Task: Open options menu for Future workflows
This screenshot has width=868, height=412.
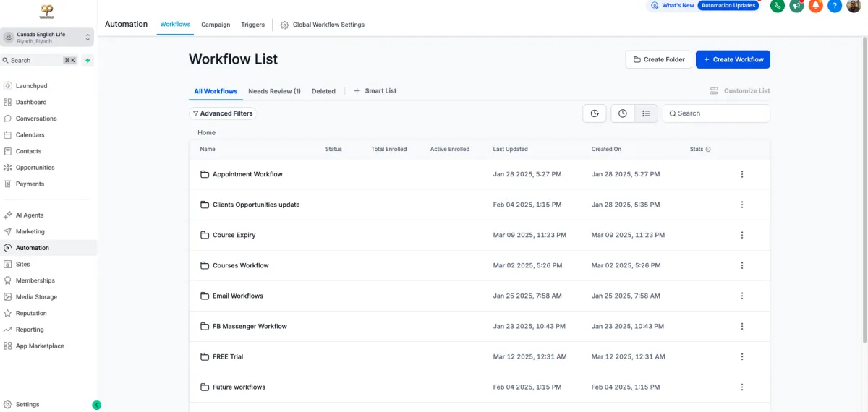Action: [x=742, y=387]
